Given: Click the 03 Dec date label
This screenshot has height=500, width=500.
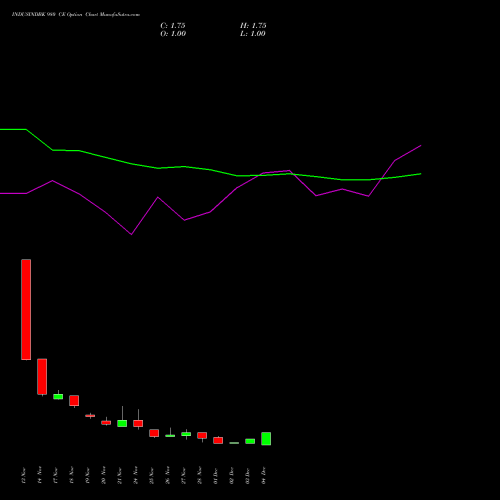Looking at the screenshot, I should coord(248,476).
